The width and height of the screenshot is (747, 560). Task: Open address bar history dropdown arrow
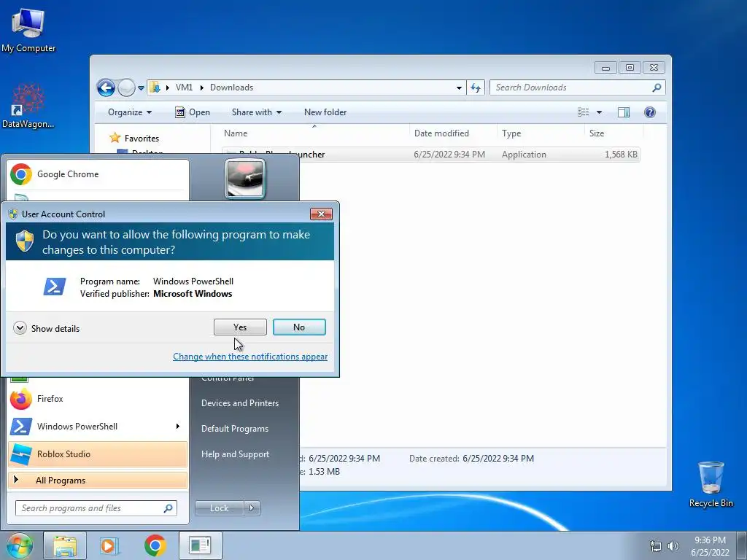459,87
